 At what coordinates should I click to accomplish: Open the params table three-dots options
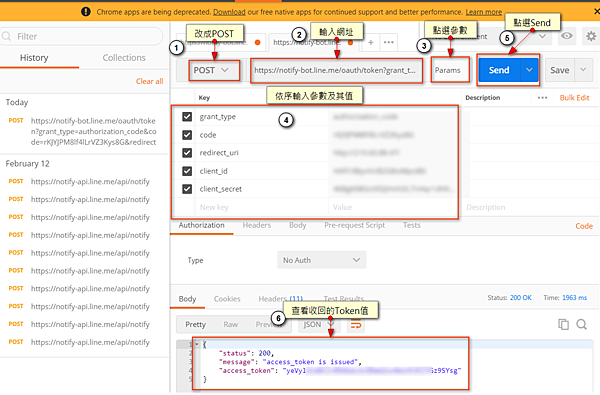coord(542,98)
